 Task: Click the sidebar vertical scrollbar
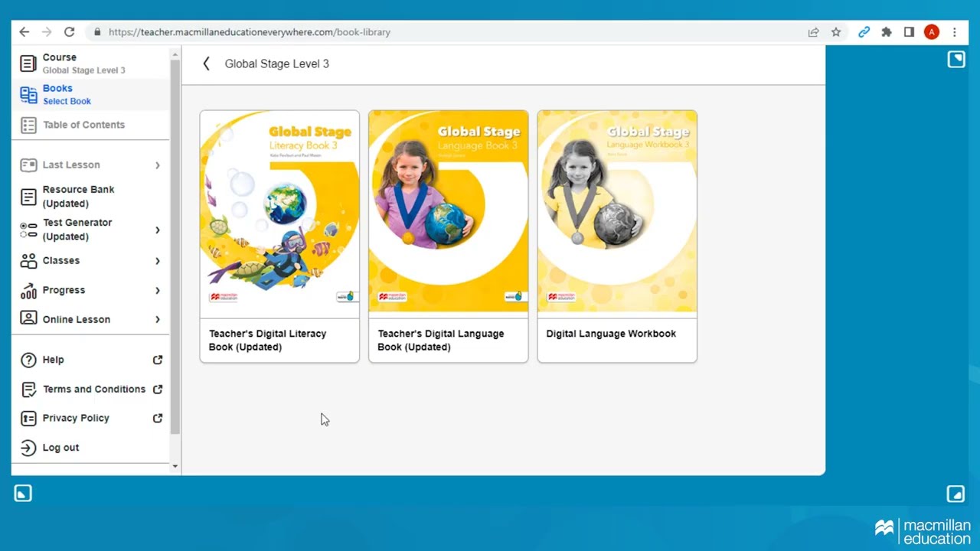coord(175,245)
